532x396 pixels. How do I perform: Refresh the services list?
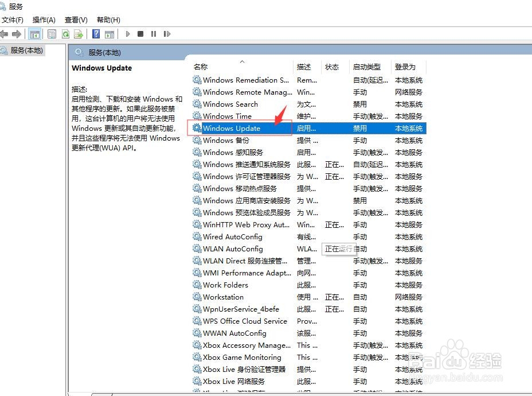click(65, 33)
